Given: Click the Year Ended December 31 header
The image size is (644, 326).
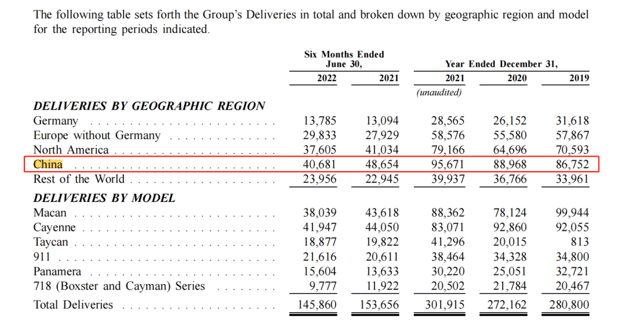Looking at the screenshot, I should point(501,64).
